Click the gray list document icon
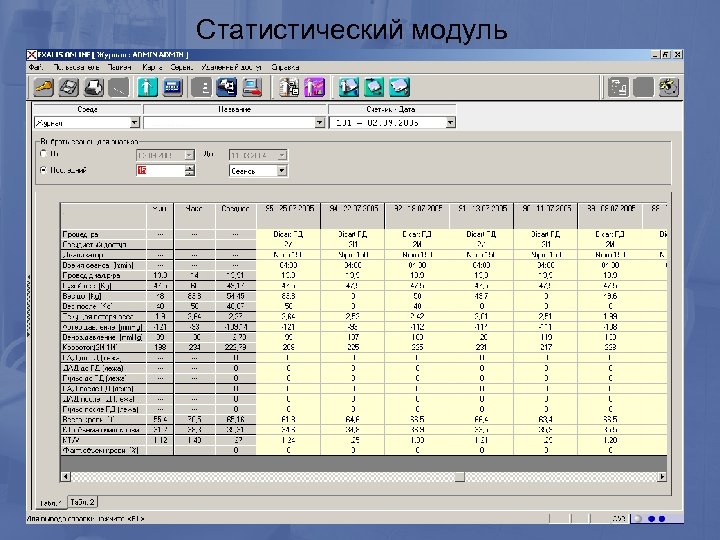 (201, 87)
